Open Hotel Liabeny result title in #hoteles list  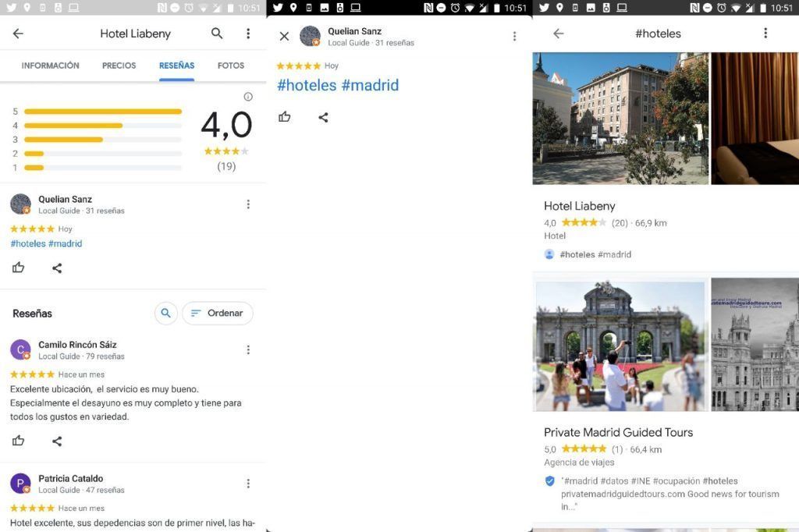[x=580, y=206]
